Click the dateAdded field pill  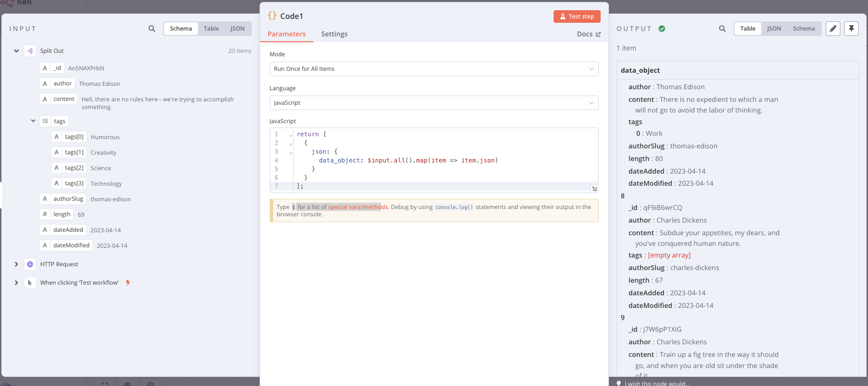(x=63, y=230)
